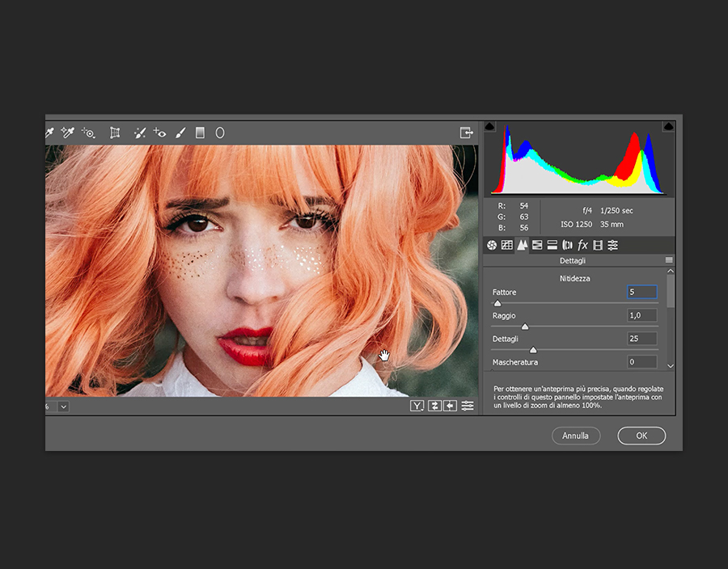This screenshot has height=569, width=728.
Task: Select the Red Eye Removal tool
Action: coord(159,133)
